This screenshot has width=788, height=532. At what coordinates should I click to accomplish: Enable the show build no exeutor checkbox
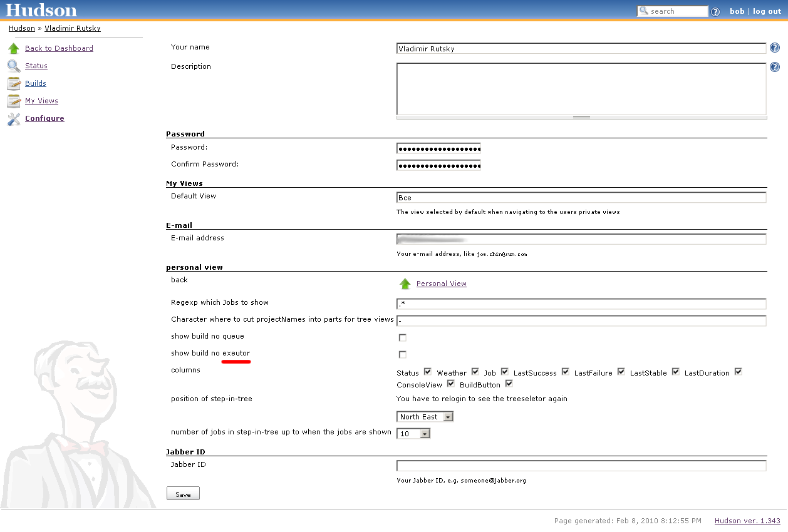point(403,355)
